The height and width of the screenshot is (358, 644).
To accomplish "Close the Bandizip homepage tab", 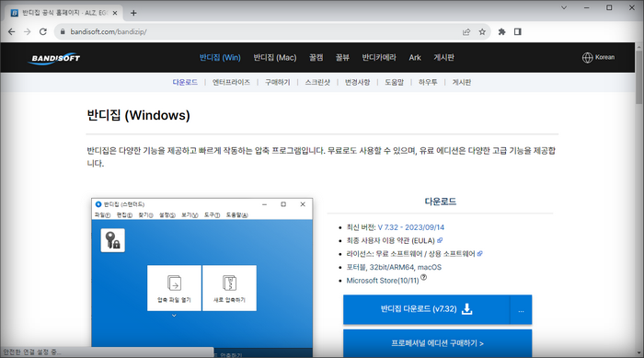I will (x=115, y=13).
